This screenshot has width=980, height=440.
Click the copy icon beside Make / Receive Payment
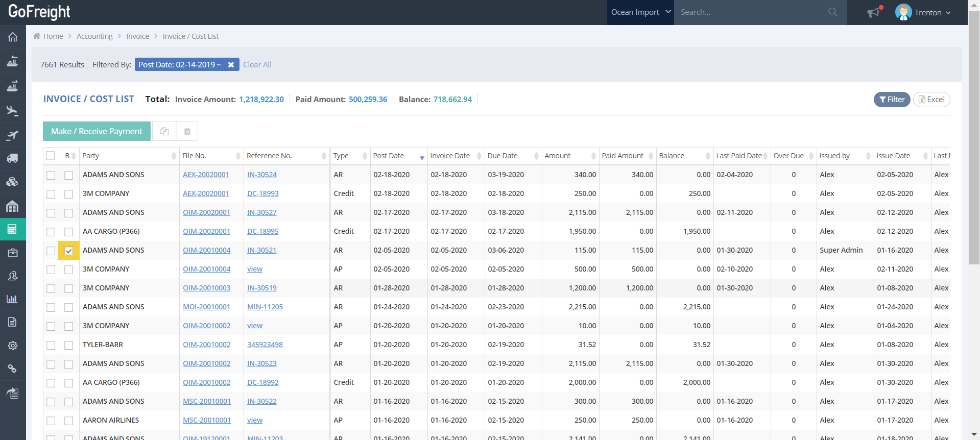(x=164, y=131)
